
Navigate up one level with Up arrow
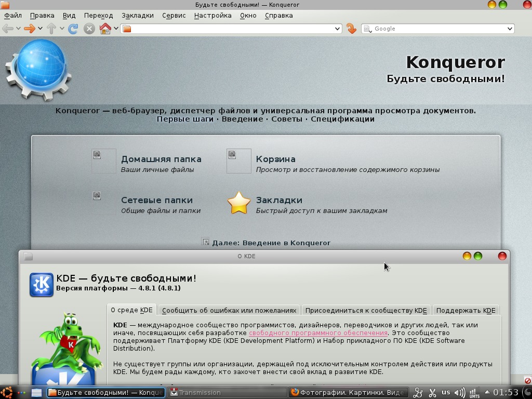click(51, 29)
